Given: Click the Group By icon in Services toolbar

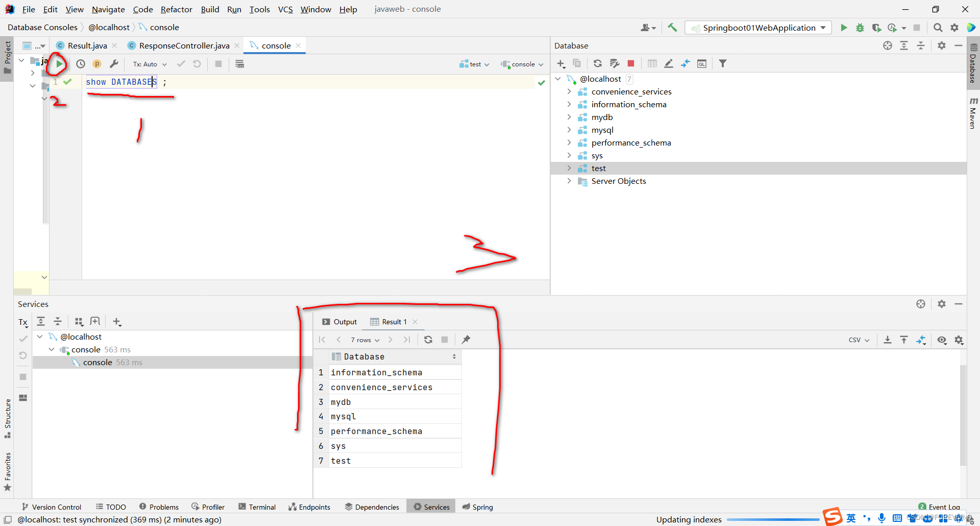Looking at the screenshot, I should tap(79, 321).
